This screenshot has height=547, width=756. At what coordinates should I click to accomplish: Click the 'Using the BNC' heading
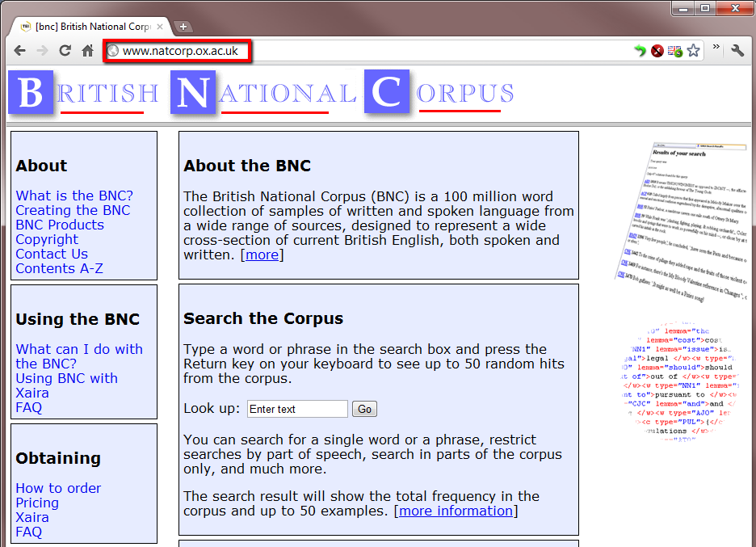pos(78,319)
